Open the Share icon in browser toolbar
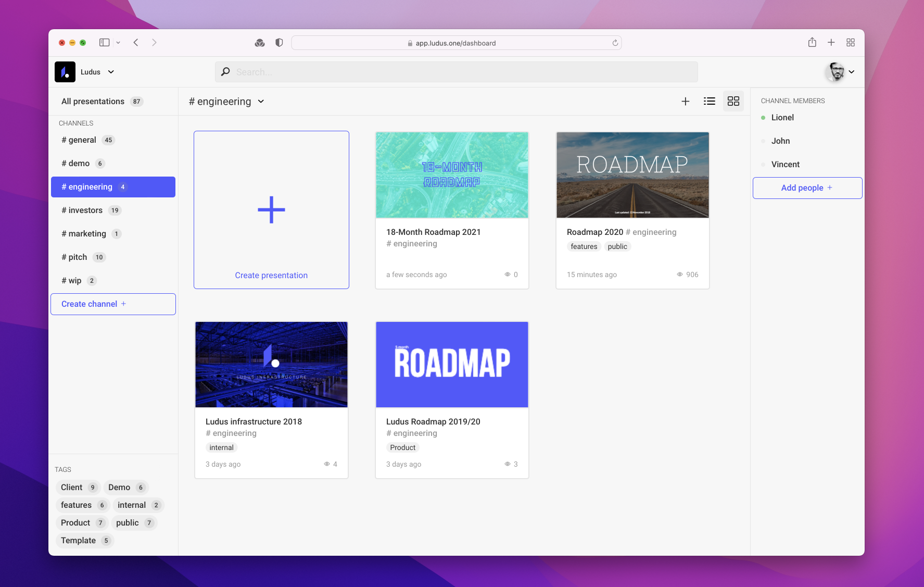Viewport: 924px width, 587px height. (x=812, y=42)
